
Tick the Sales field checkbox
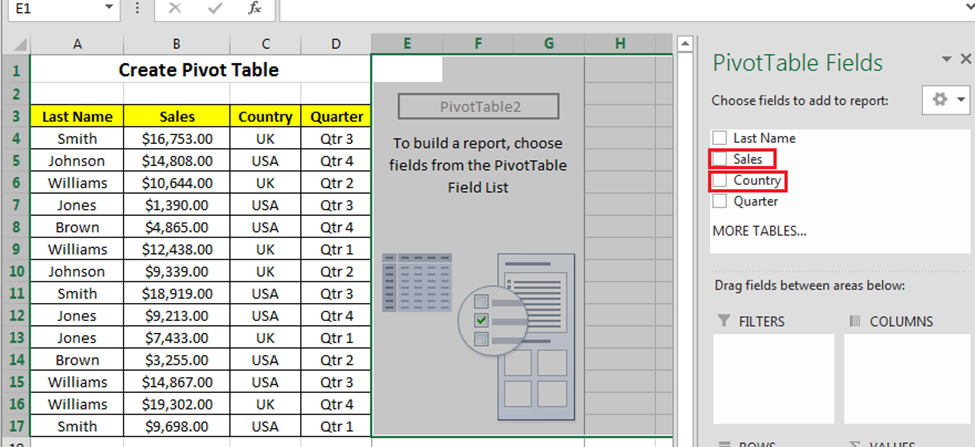point(720,159)
